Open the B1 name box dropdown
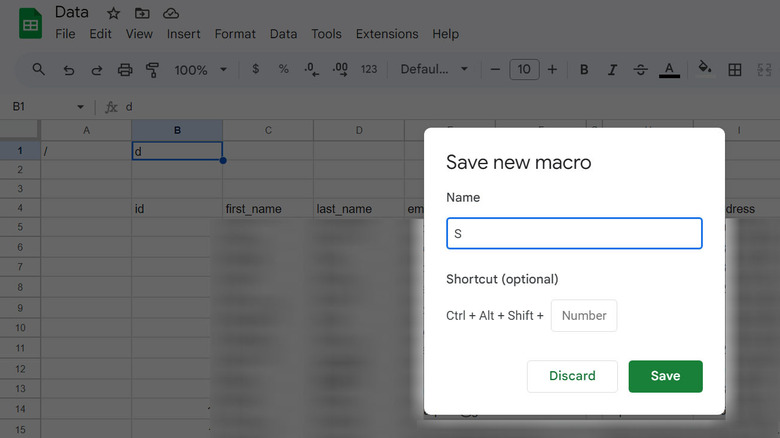 click(81, 107)
